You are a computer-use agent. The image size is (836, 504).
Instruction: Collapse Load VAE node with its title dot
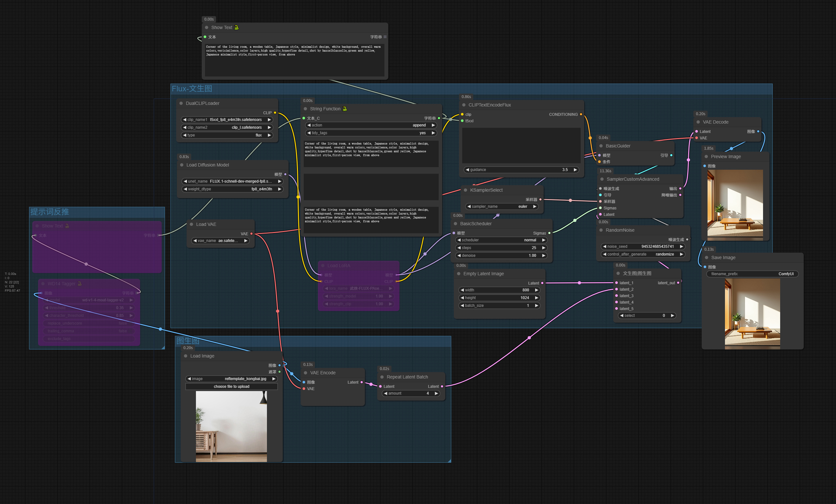tap(191, 224)
